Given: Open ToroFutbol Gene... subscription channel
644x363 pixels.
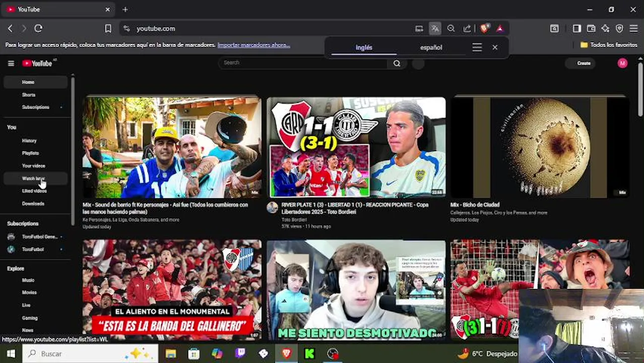Looking at the screenshot, I should pyautogui.click(x=35, y=236).
